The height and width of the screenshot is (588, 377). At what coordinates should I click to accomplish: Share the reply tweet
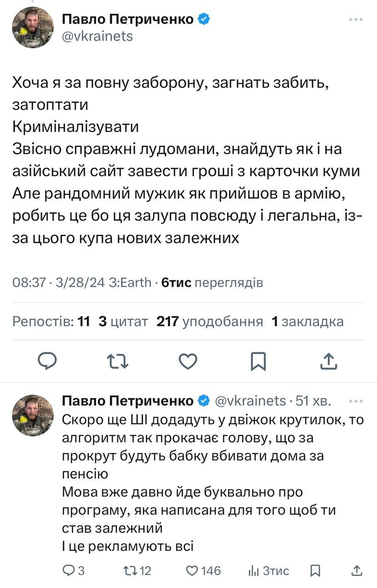coord(356,571)
